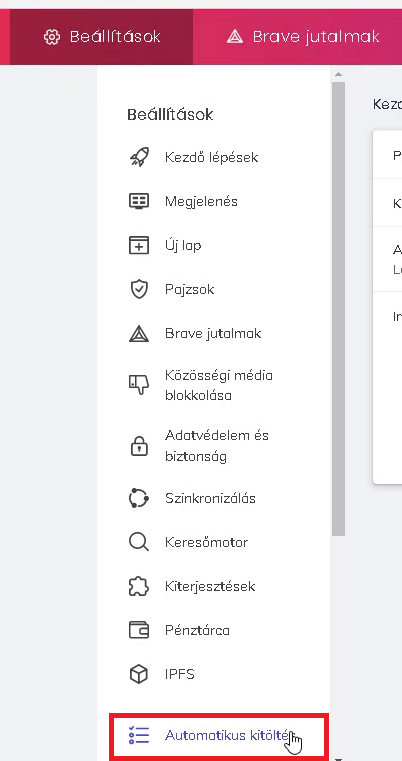Open Keresőmotor settings
Viewport: 402px width, 761px height.
click(206, 542)
